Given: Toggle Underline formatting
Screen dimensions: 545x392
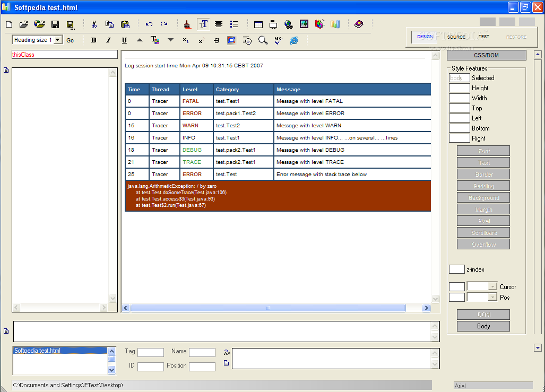Looking at the screenshot, I should click(x=124, y=40).
